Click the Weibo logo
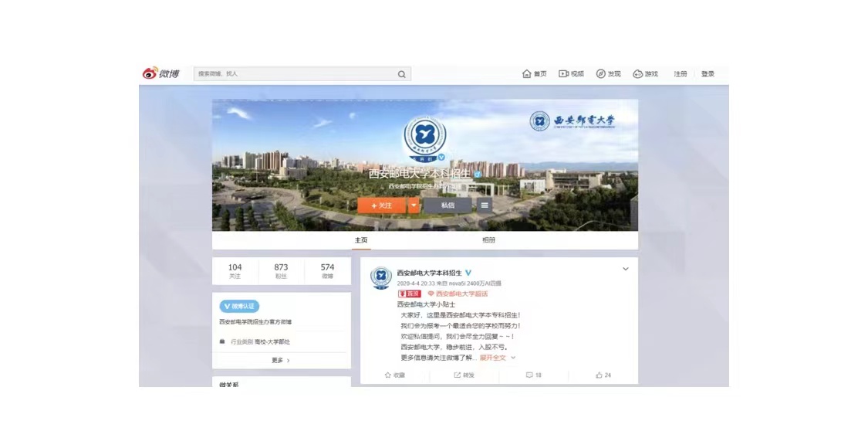The width and height of the screenshot is (868, 448). (161, 73)
